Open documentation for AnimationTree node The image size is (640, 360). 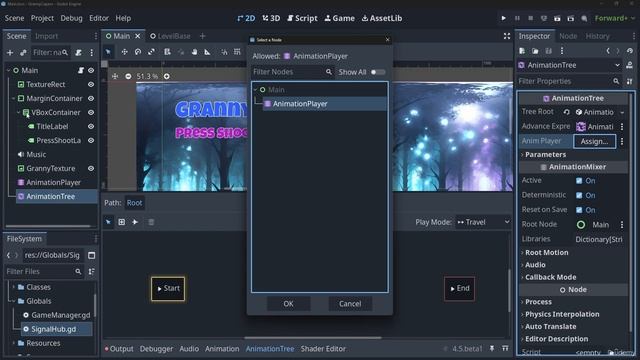pyautogui.click(x=629, y=65)
